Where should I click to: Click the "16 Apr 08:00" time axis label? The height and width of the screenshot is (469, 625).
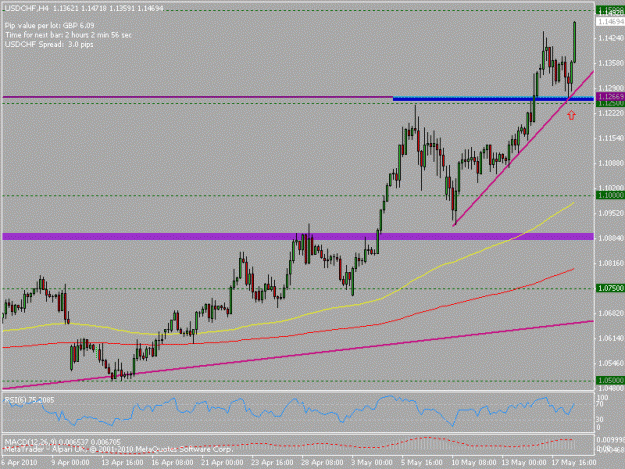click(x=172, y=463)
